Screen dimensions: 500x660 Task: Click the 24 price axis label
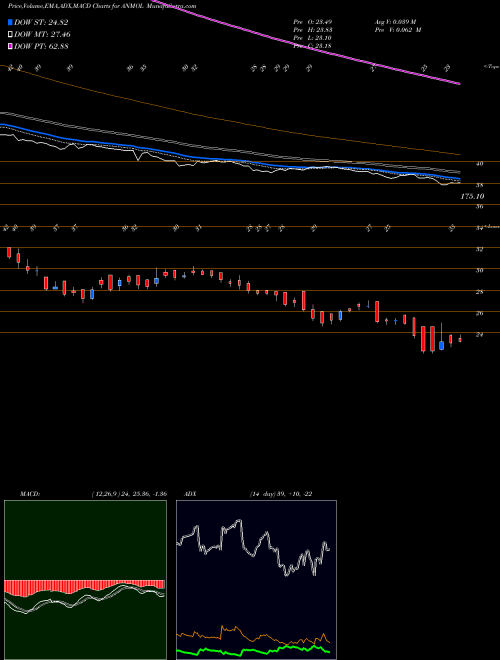(x=479, y=335)
